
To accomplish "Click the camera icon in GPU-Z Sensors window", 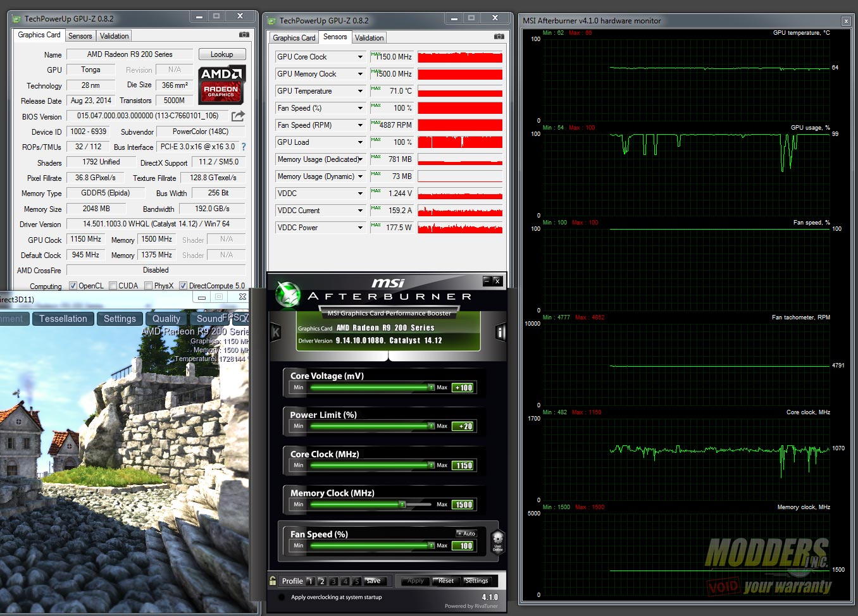I will [499, 37].
